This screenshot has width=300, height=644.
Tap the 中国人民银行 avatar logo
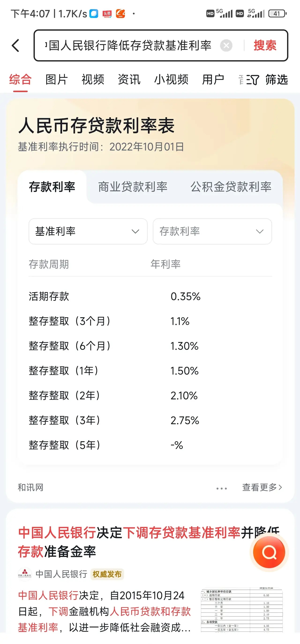tap(25, 574)
